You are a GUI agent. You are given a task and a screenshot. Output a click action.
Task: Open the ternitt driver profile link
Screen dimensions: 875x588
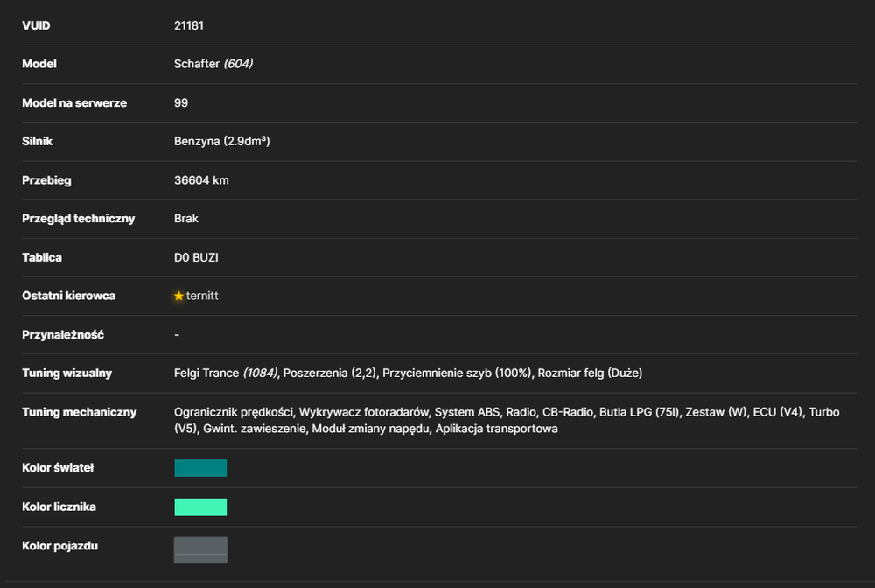(202, 296)
